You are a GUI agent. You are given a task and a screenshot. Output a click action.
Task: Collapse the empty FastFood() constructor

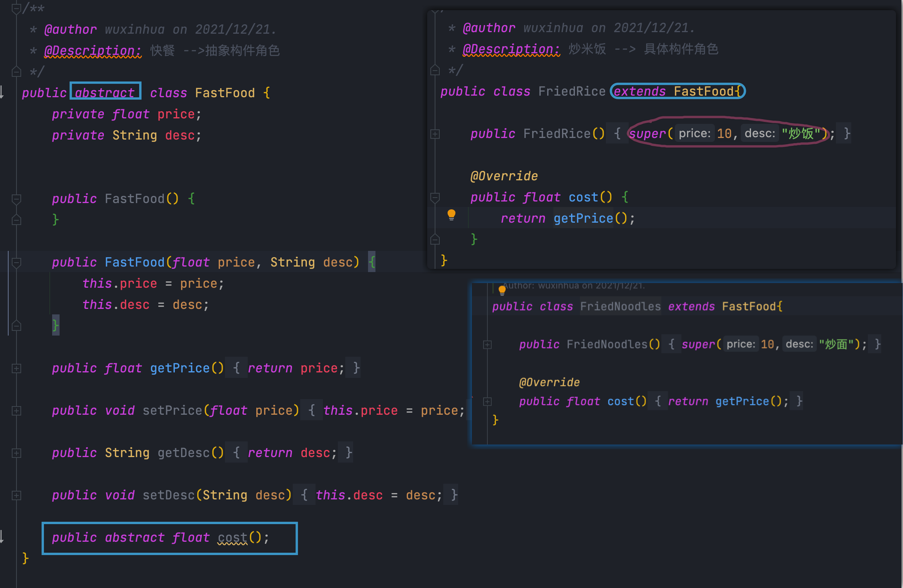click(x=16, y=199)
